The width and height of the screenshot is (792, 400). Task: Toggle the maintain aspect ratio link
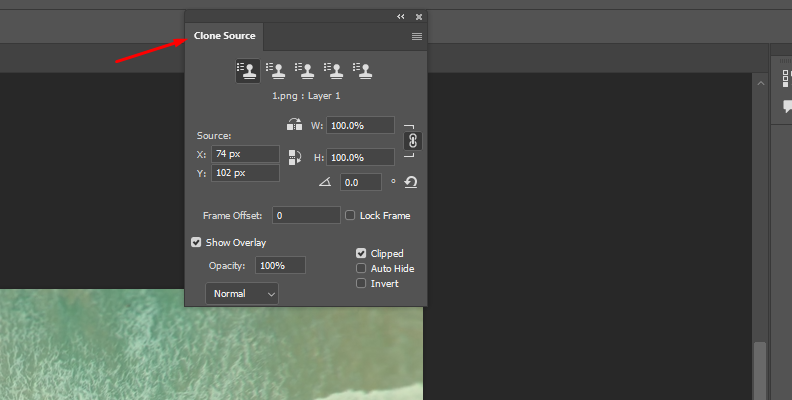click(x=413, y=140)
